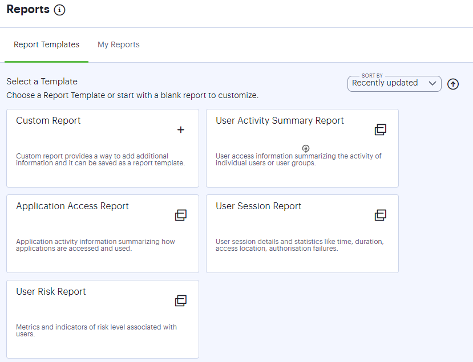Open the Custom Report card title
This screenshot has height=362, width=473.
[x=48, y=121]
